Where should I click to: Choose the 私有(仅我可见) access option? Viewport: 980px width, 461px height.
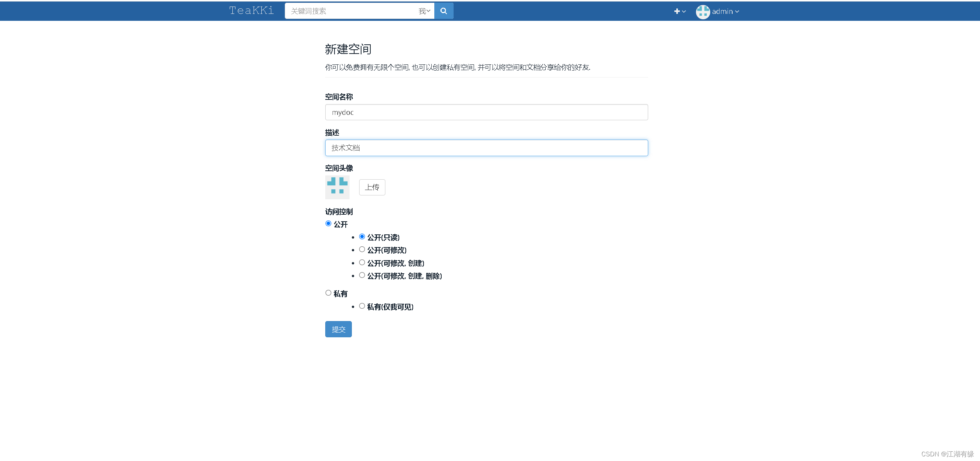pyautogui.click(x=362, y=306)
